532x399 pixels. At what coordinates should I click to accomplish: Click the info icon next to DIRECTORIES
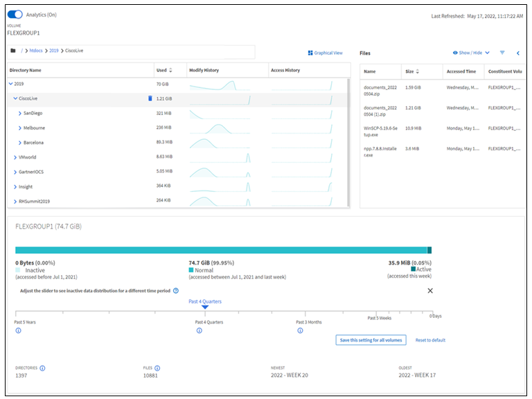(x=43, y=368)
